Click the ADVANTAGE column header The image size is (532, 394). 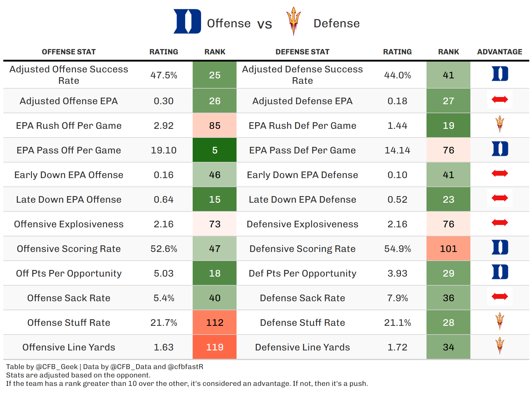click(500, 52)
